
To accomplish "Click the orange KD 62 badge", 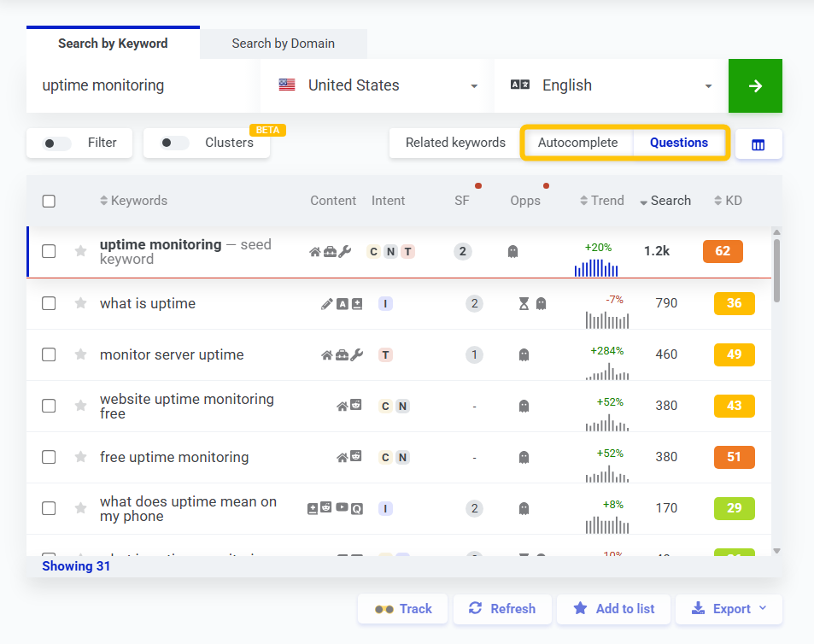I will pos(723,251).
